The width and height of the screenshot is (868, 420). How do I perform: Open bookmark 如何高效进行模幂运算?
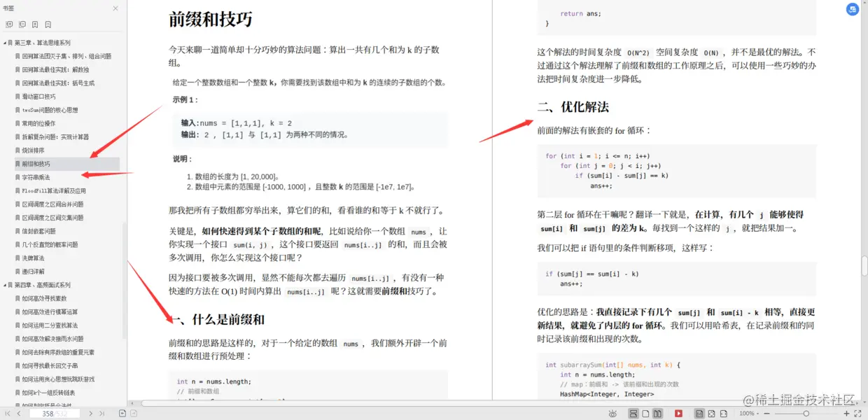[x=50, y=311]
